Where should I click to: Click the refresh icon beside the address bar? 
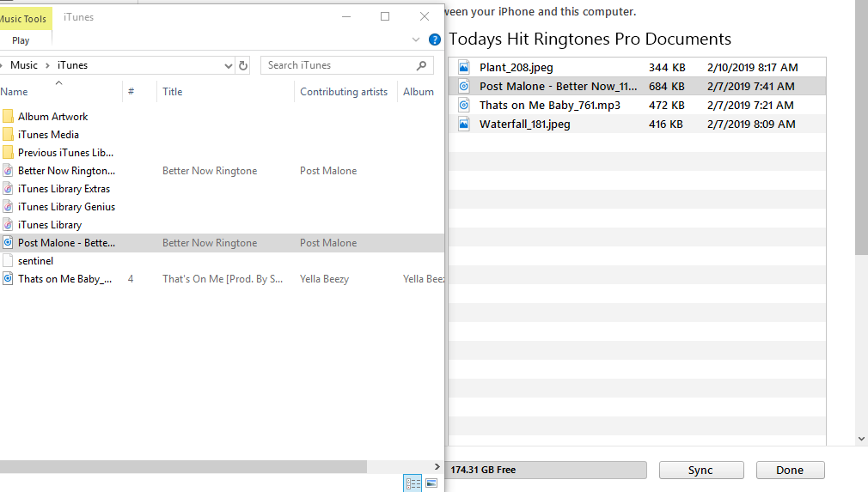point(243,66)
